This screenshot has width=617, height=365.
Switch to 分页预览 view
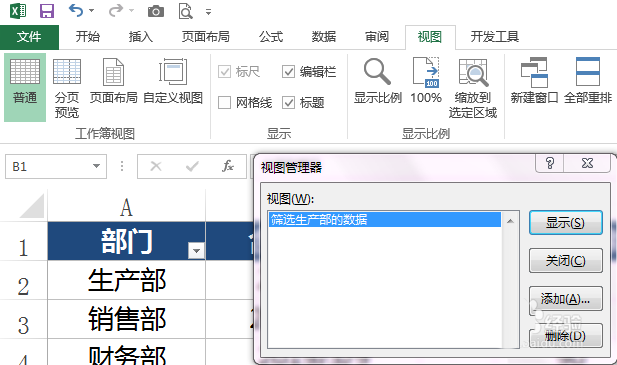[x=67, y=87]
